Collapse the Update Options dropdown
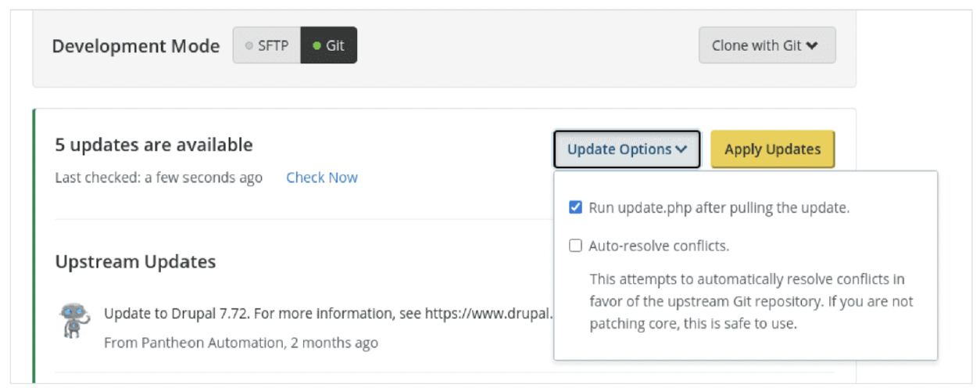Image resolution: width=980 pixels, height=388 pixels. (627, 149)
